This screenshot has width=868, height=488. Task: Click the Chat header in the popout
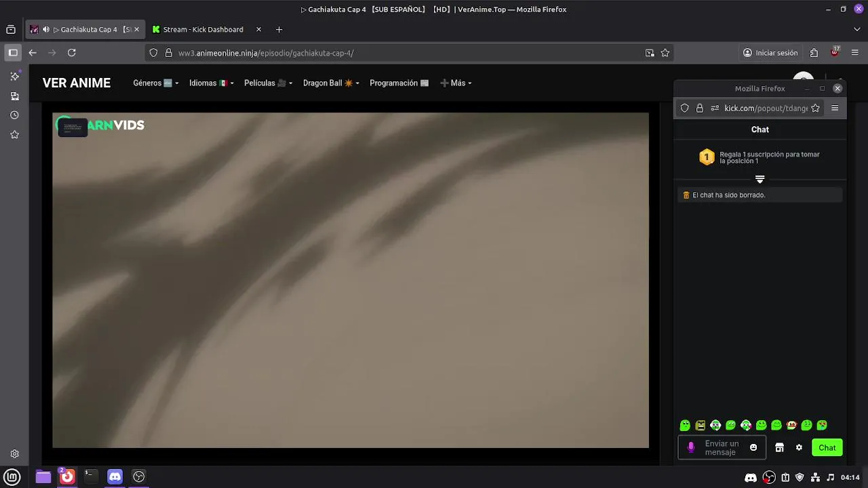tap(760, 129)
